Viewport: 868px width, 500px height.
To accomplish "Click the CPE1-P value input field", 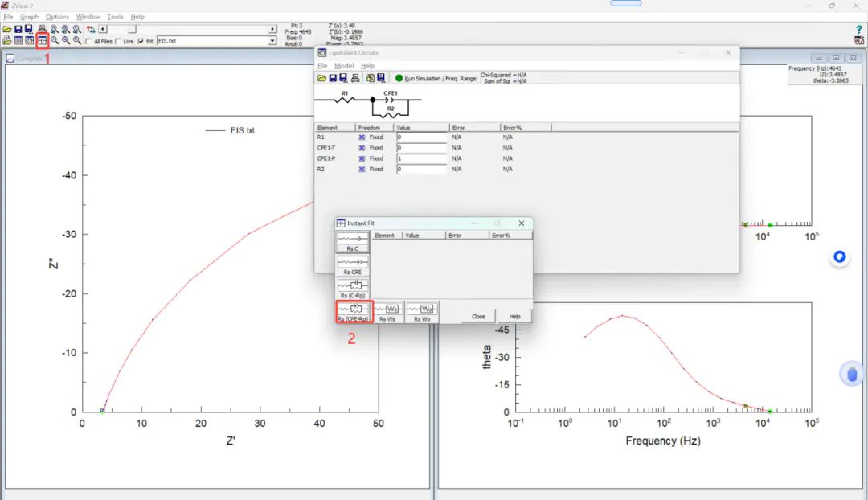I will tap(421, 158).
